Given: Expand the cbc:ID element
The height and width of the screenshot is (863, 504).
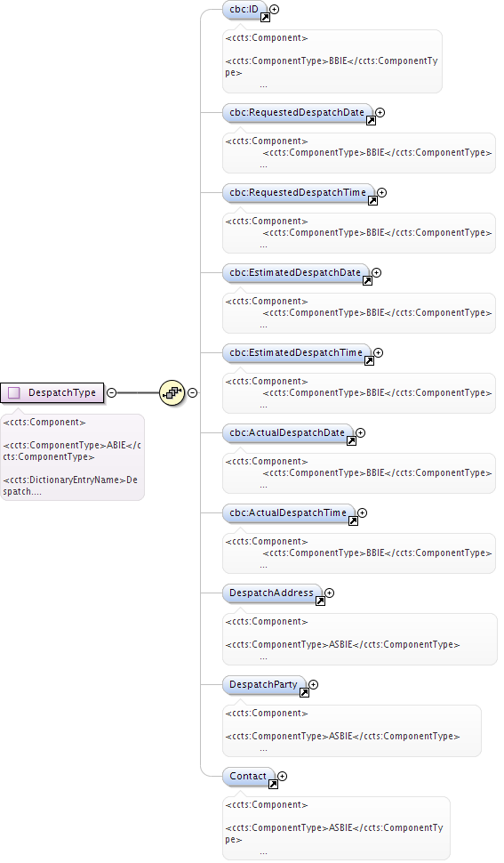Looking at the screenshot, I should click(x=275, y=10).
